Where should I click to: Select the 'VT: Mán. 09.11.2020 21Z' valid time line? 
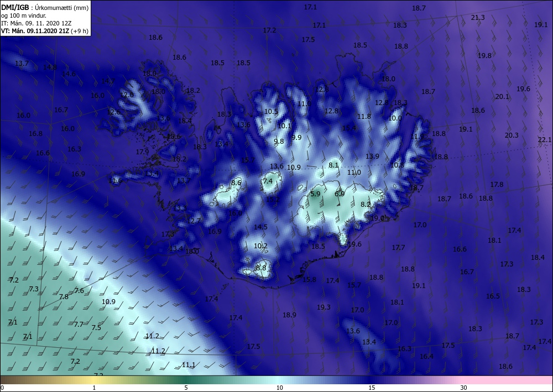click(x=35, y=30)
